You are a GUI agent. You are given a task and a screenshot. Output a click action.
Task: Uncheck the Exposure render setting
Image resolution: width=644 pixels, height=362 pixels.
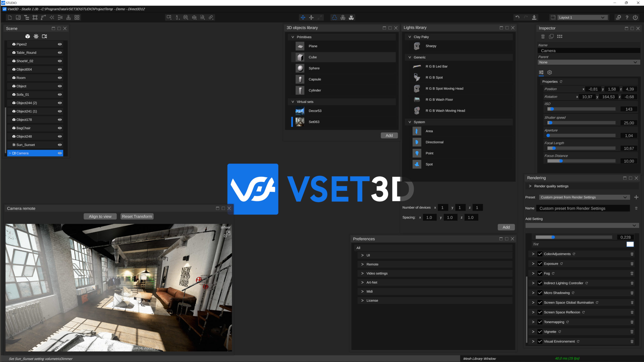click(540, 264)
